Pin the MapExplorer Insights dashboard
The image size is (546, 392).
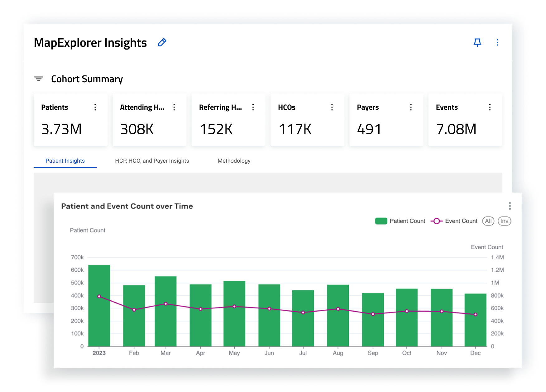(x=477, y=43)
